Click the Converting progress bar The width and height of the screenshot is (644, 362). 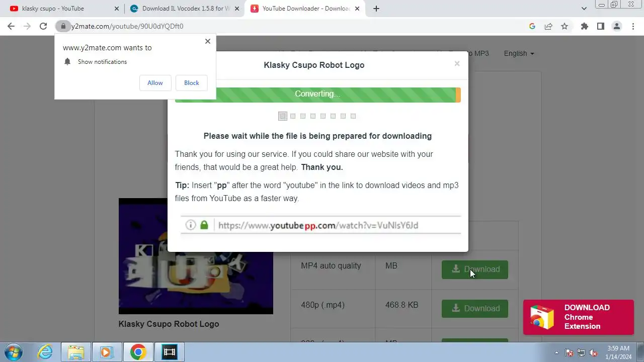coord(317,95)
